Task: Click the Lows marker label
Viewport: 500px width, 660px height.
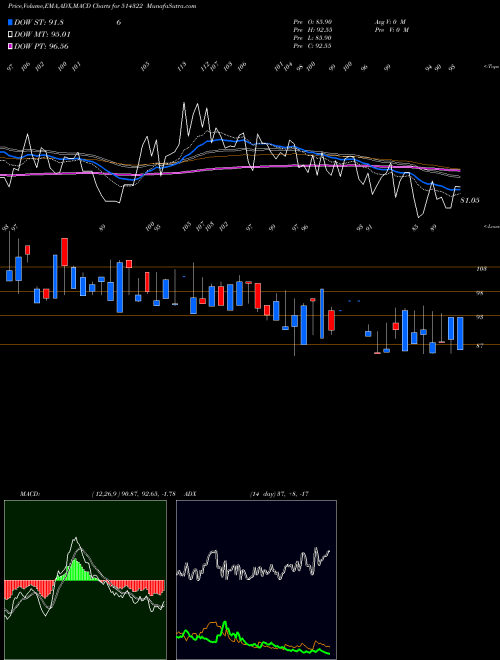Action: (491, 226)
